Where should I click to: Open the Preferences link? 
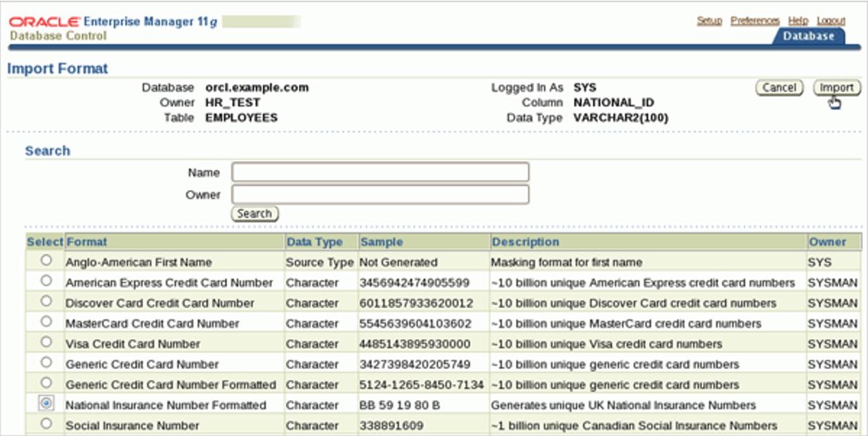coord(755,21)
